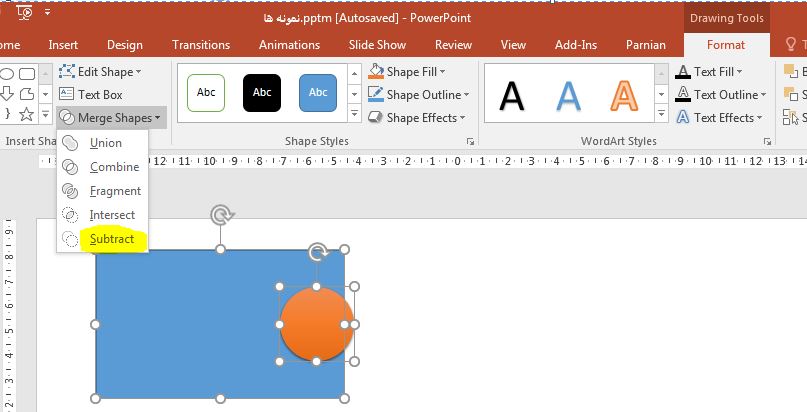Apply the blue WordArt style
The width and height of the screenshot is (807, 412).
pos(568,96)
